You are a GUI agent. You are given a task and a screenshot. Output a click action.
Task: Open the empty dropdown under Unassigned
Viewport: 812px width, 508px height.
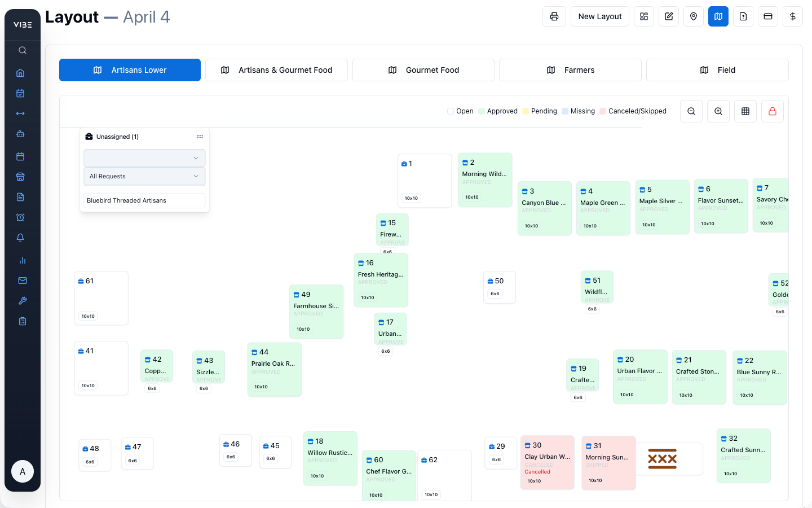(144, 158)
